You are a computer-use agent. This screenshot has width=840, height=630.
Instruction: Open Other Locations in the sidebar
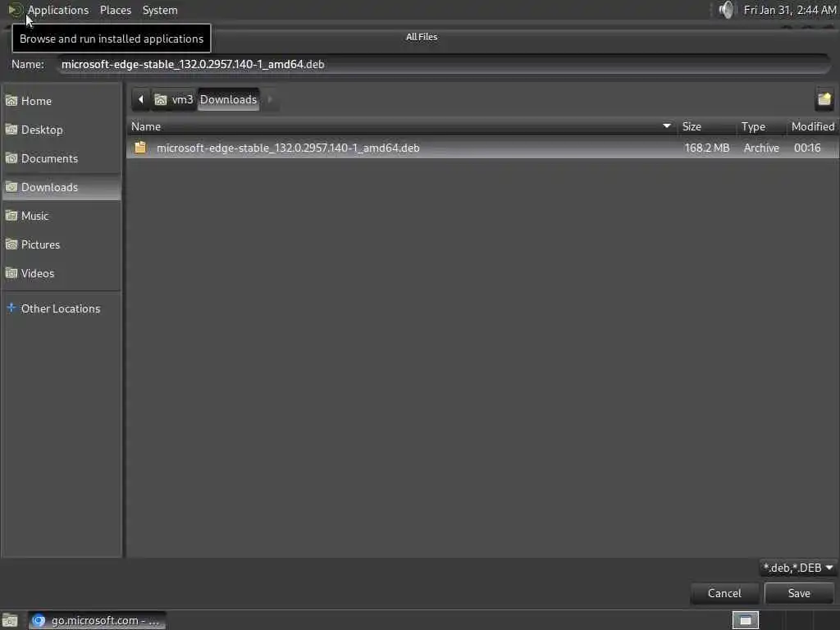point(62,308)
